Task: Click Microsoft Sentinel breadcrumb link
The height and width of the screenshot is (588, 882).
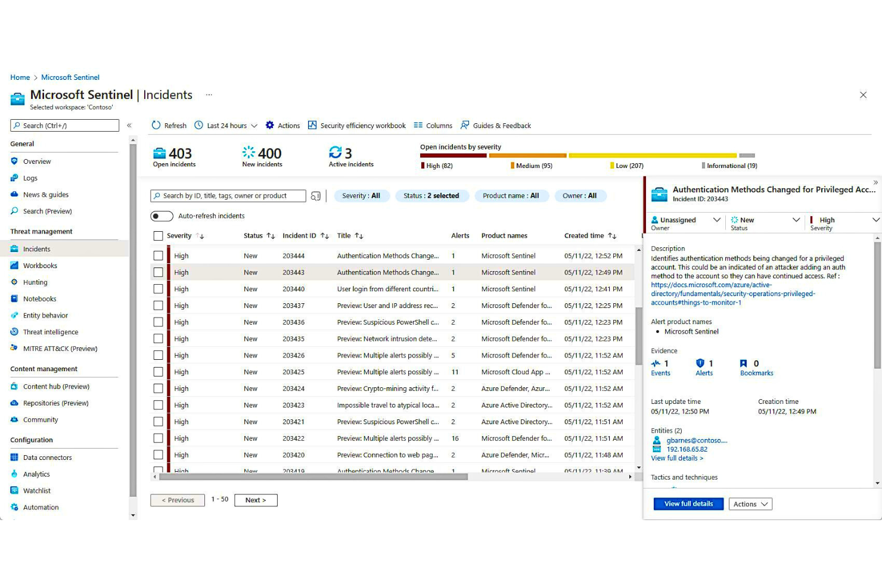Action: point(70,77)
